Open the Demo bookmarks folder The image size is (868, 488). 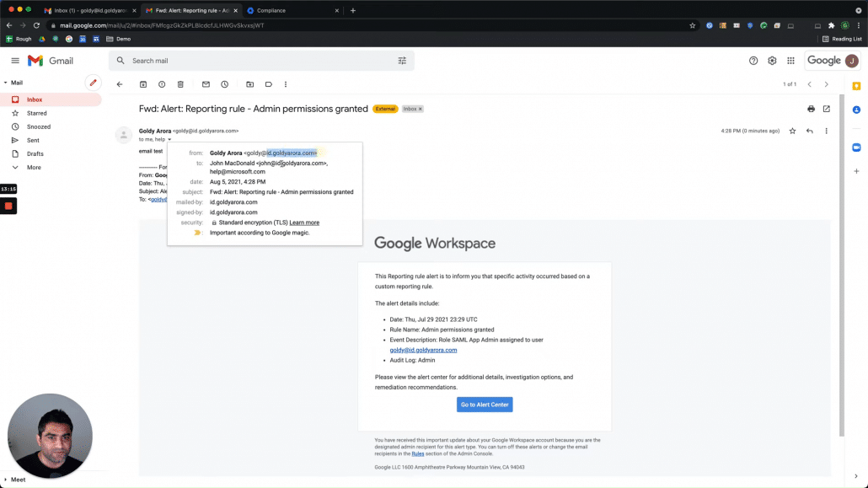click(x=118, y=39)
